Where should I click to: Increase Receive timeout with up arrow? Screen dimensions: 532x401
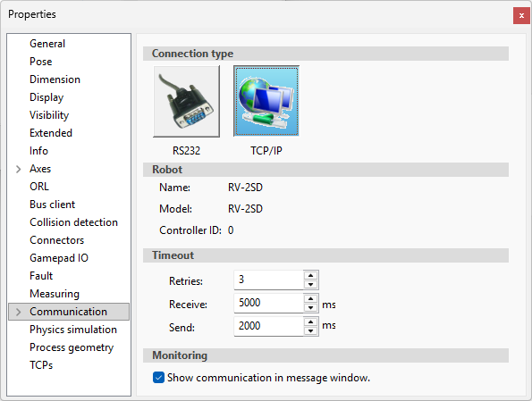[x=311, y=298]
